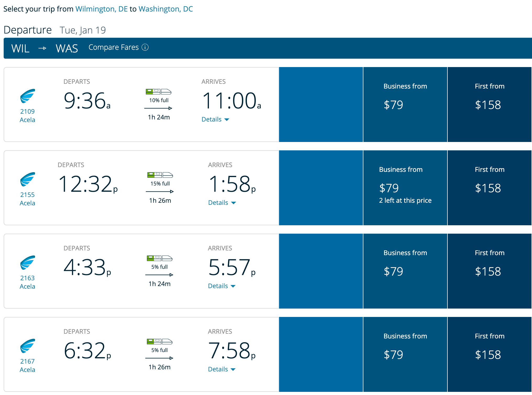
Task: Click the Acela logo for train 2109
Action: [x=27, y=96]
